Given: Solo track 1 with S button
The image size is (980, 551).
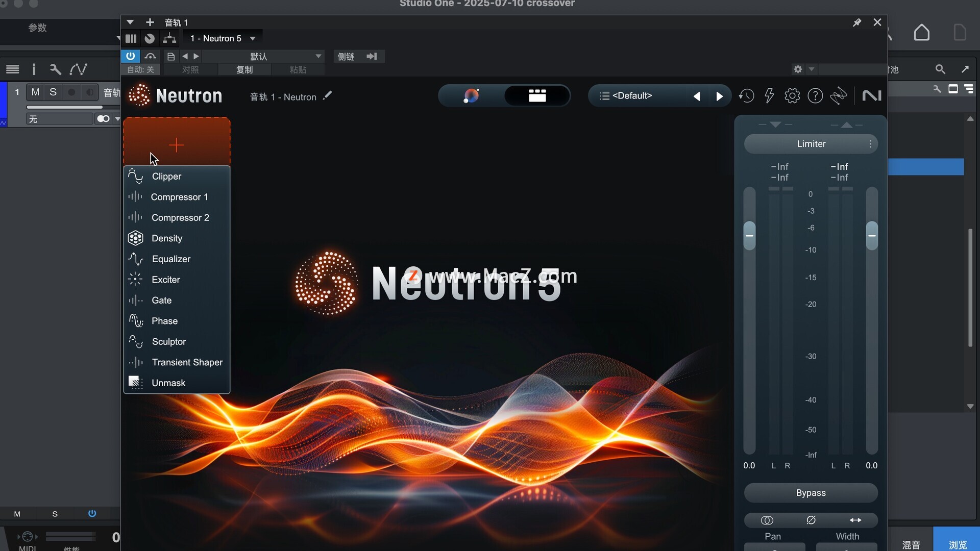Looking at the screenshot, I should coord(53,92).
